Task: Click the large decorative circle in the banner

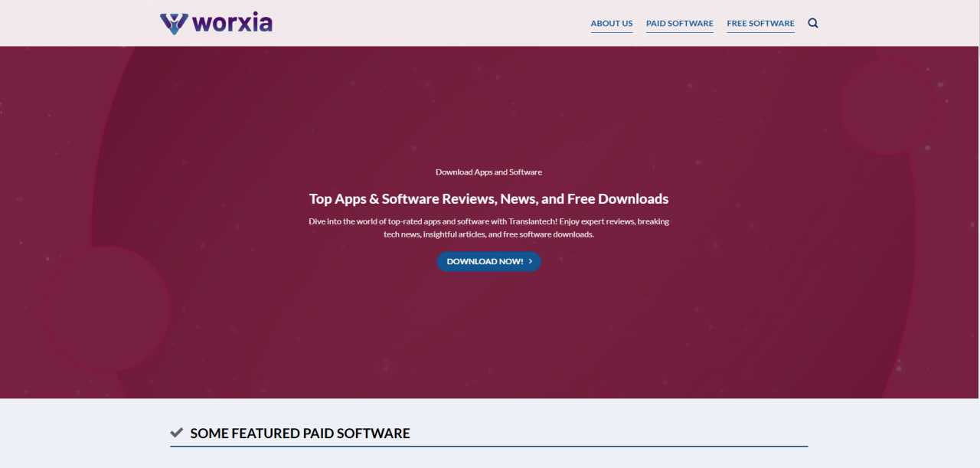Action: pos(107,309)
